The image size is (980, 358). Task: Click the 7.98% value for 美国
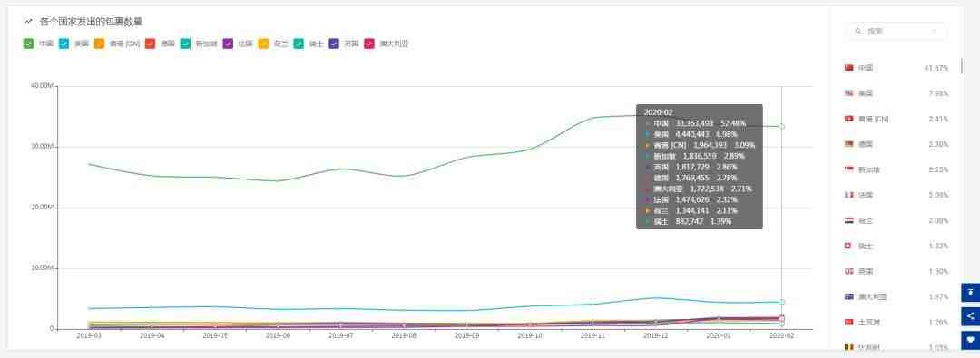click(939, 93)
